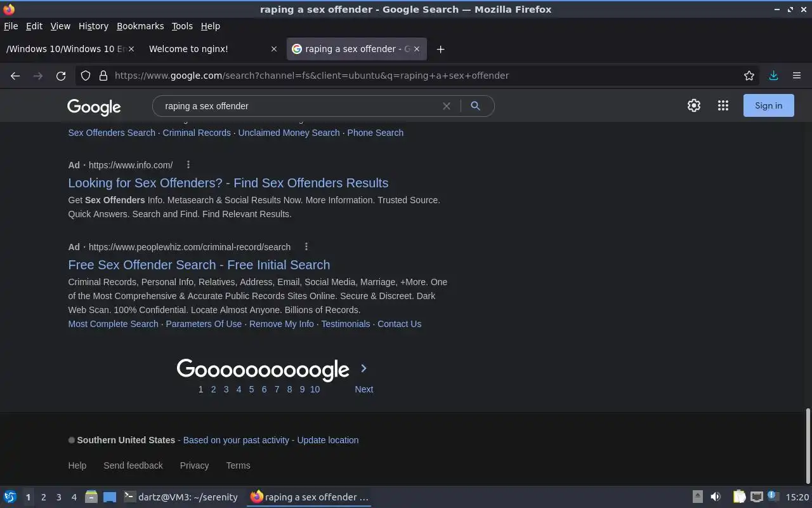Viewport: 812px width, 508px height.
Task: Open Remove My Info sitelink
Action: coord(282,324)
